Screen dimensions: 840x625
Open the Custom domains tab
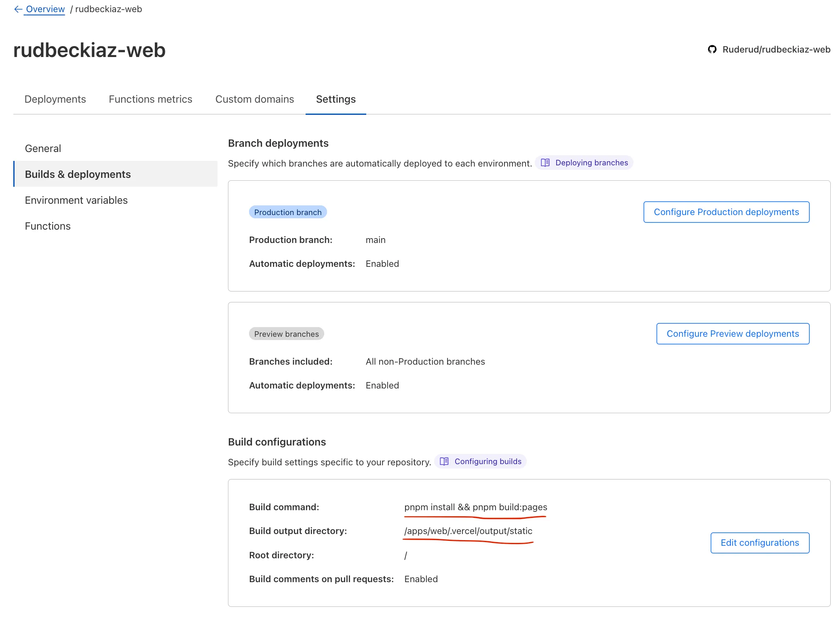click(x=255, y=99)
